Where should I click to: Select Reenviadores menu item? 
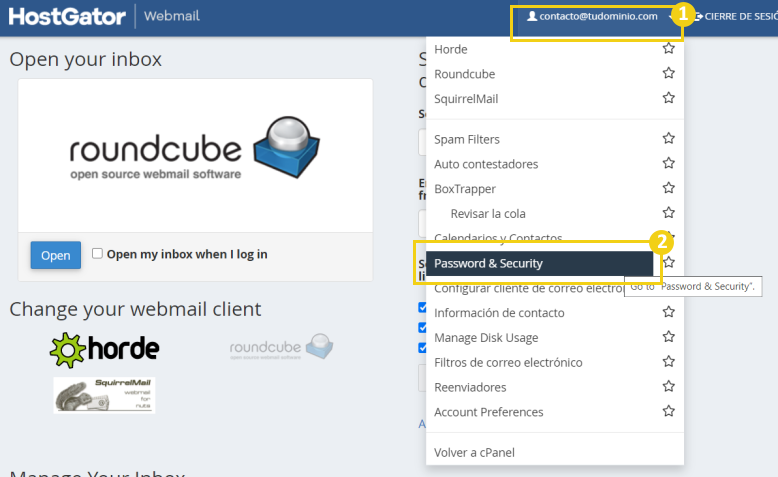[x=470, y=388]
